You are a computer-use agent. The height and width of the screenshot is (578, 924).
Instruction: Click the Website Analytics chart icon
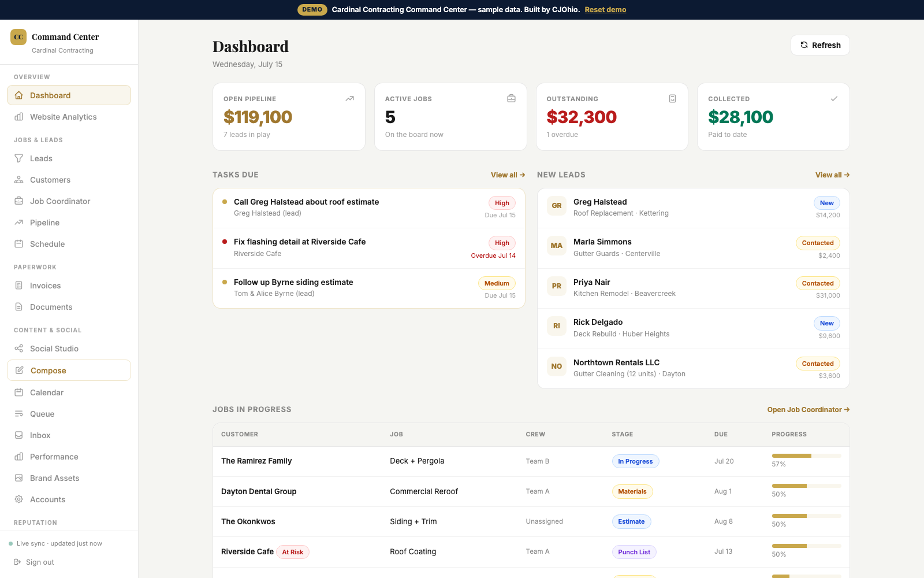pos(19,117)
